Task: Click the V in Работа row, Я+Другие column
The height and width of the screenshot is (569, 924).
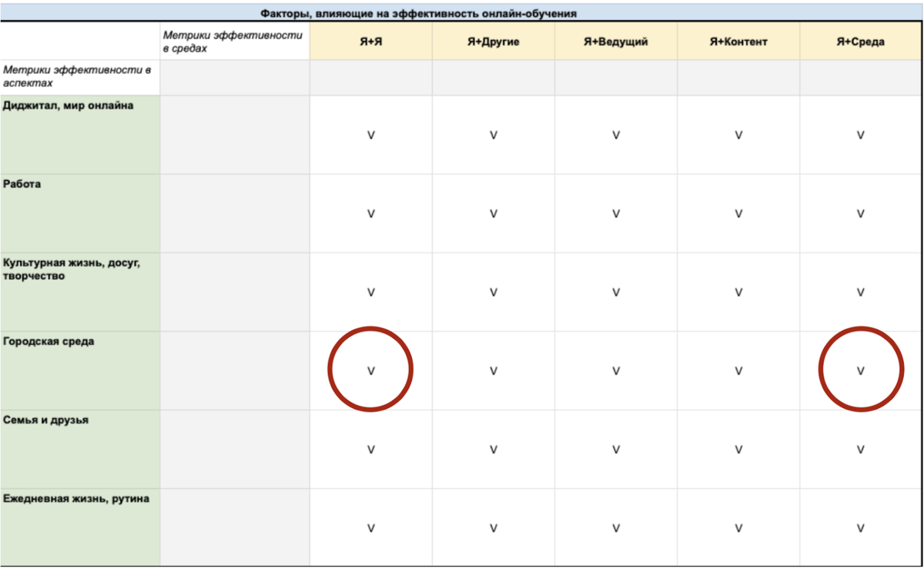Action: [x=494, y=214]
